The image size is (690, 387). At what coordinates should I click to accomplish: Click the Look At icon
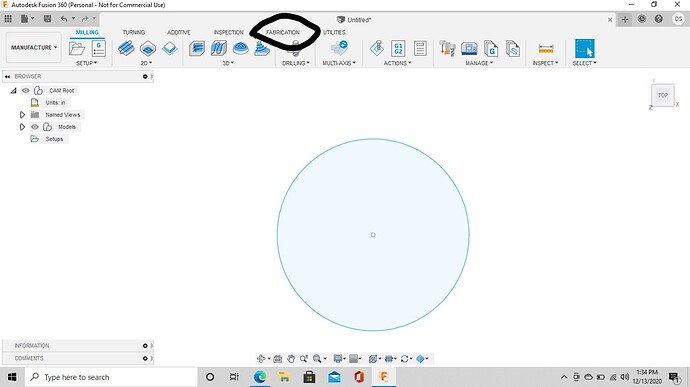[x=278, y=359]
